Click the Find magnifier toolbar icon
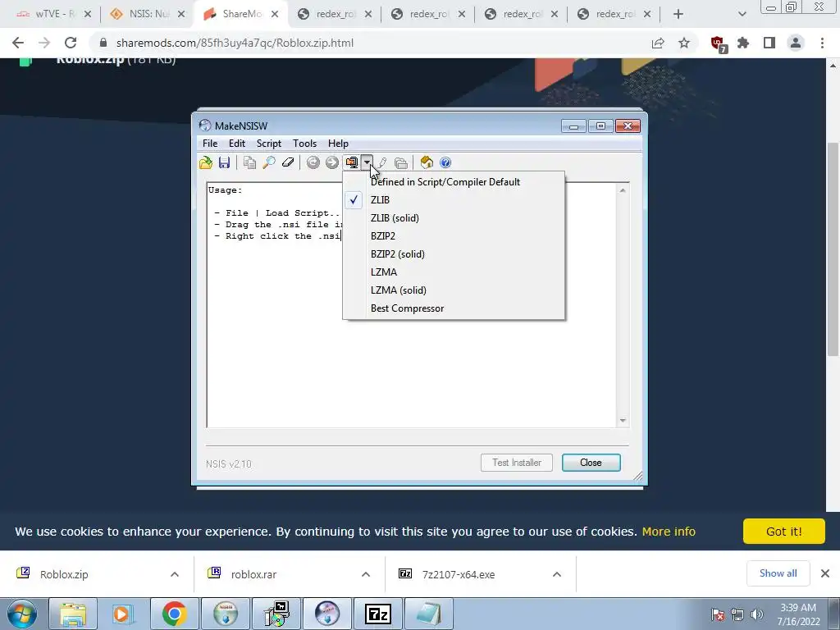 click(268, 162)
